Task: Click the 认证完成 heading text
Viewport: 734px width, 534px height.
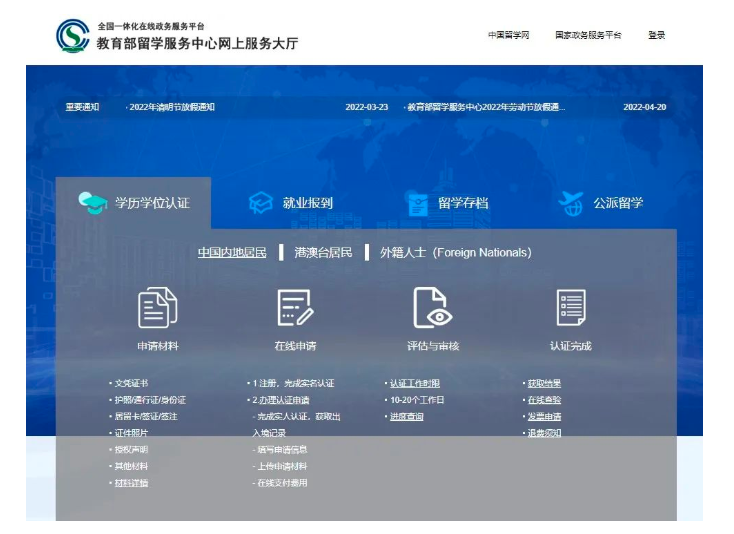Action: pyautogui.click(x=571, y=346)
